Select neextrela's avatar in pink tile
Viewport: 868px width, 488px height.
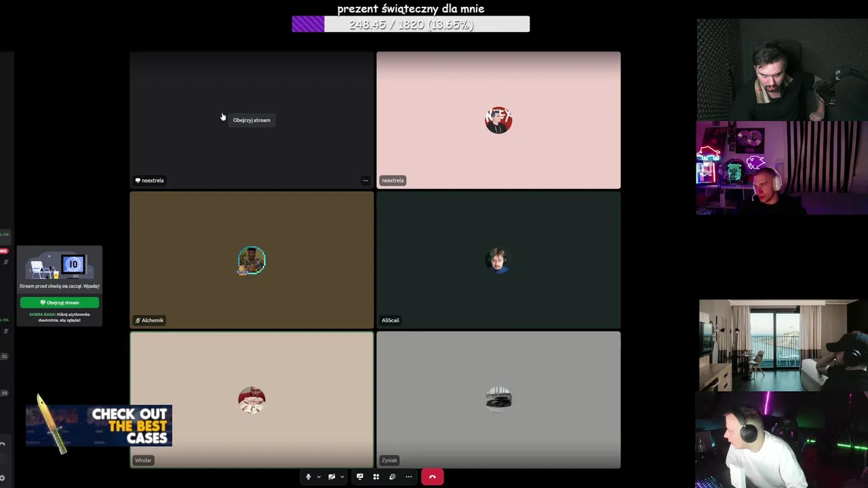pos(498,120)
